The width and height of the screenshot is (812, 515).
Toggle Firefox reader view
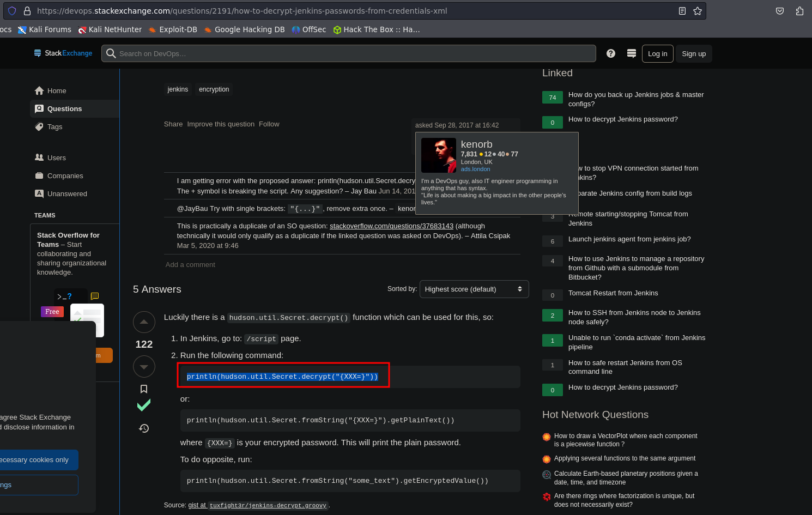click(x=682, y=11)
